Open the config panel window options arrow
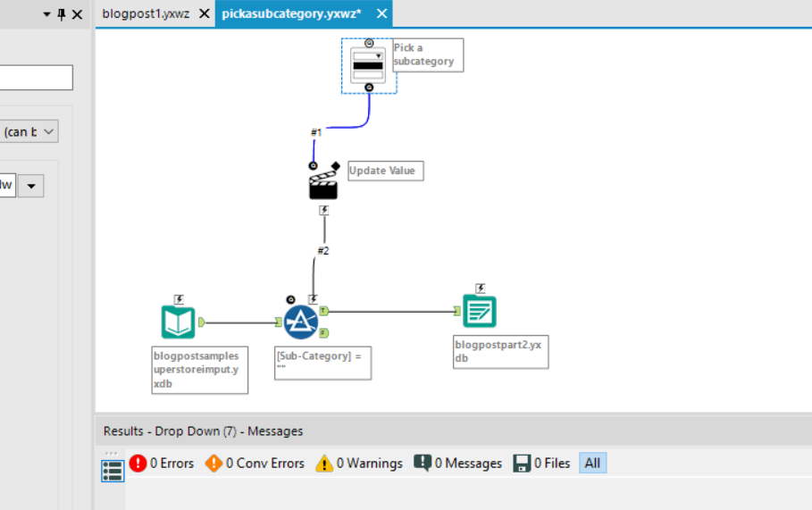812x510 pixels. coord(46,14)
